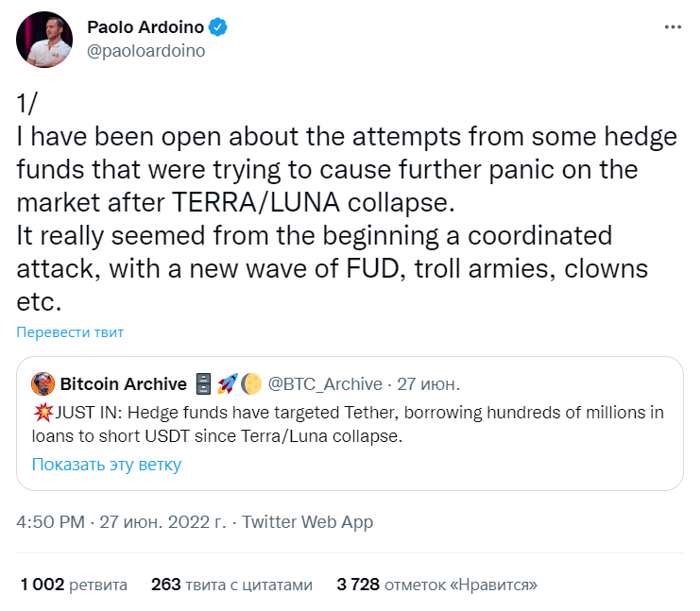Click the @paoloardoino handle
The image size is (700, 611).
pos(146,51)
